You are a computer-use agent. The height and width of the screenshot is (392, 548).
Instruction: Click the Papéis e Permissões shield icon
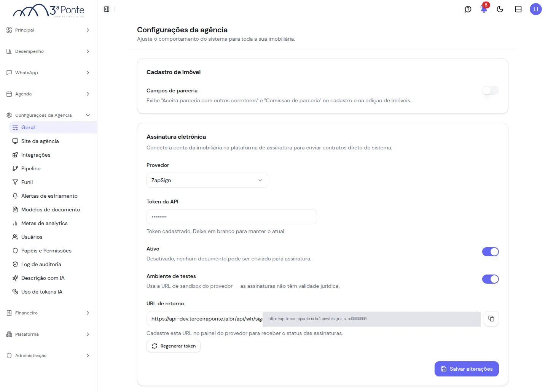(x=15, y=251)
